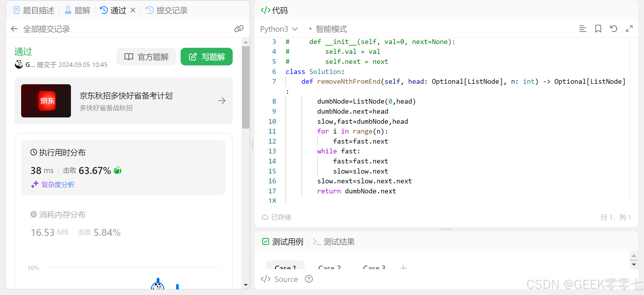Reset code with the undo arrow icon
644x295 pixels.
[614, 29]
